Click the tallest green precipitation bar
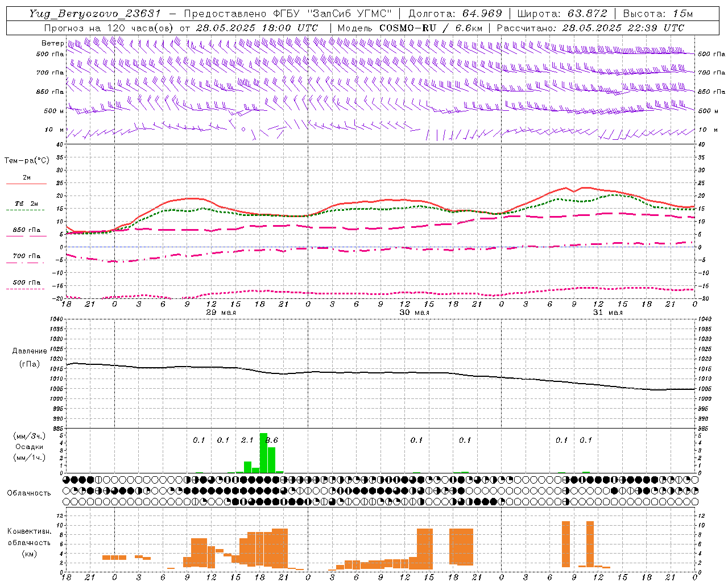Image resolution: width=728 pixels, height=582 pixels. click(x=263, y=453)
